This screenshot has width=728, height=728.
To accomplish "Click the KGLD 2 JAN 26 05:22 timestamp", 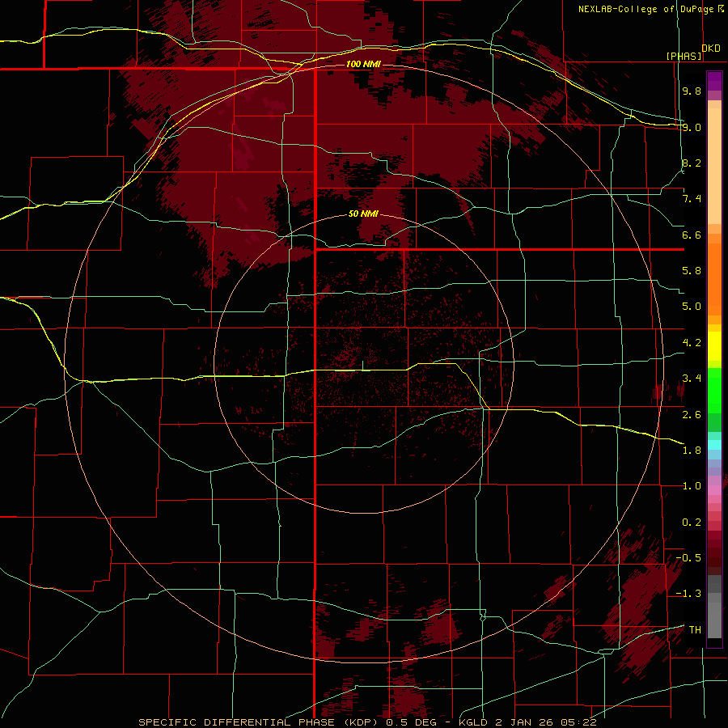I will coord(527,722).
